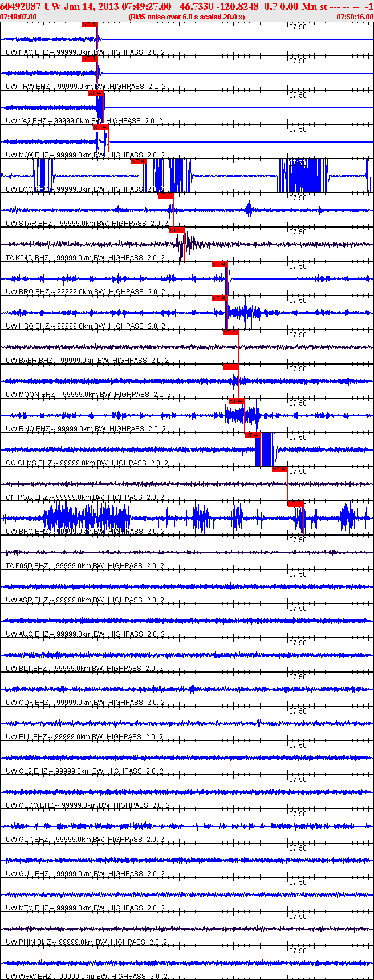Screen dimensions: 374x980
Task: Select the UW GLDO EHZ trace label
Action: pyautogui.click(x=30, y=805)
